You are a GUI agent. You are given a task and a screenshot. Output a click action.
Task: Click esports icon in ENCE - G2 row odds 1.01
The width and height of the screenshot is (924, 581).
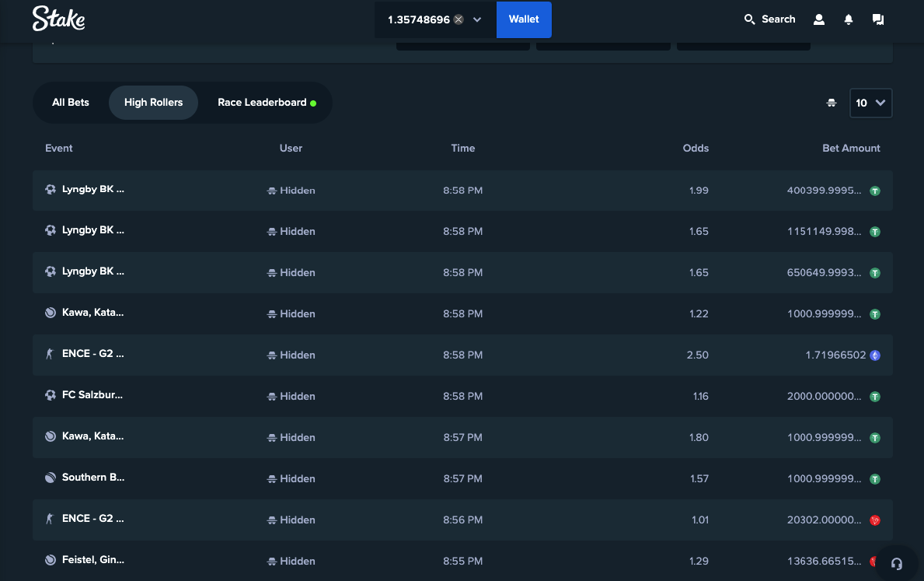[50, 519]
